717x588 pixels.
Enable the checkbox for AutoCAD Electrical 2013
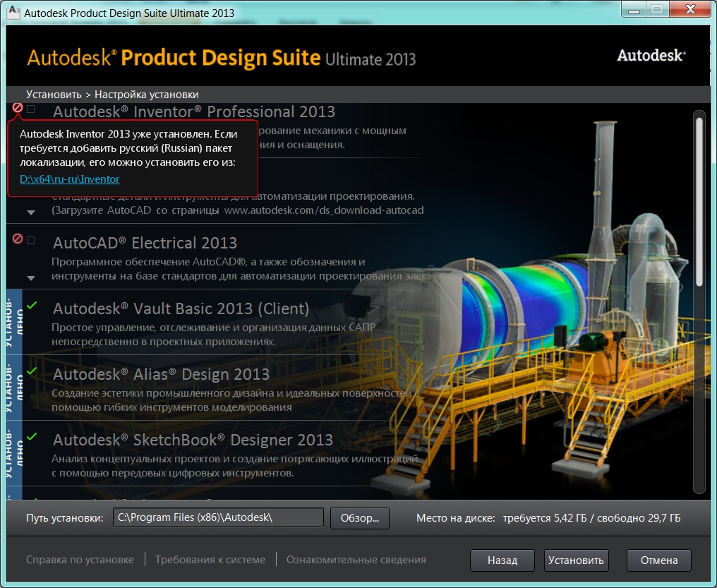[29, 241]
